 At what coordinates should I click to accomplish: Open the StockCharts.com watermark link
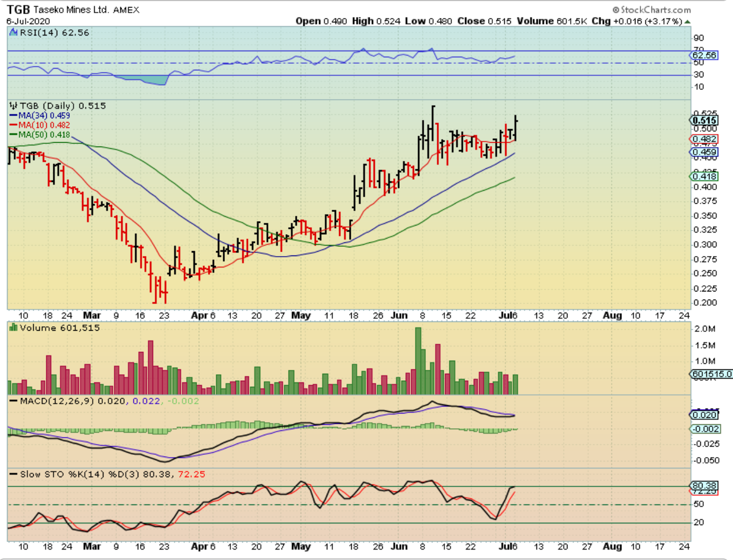(652, 10)
